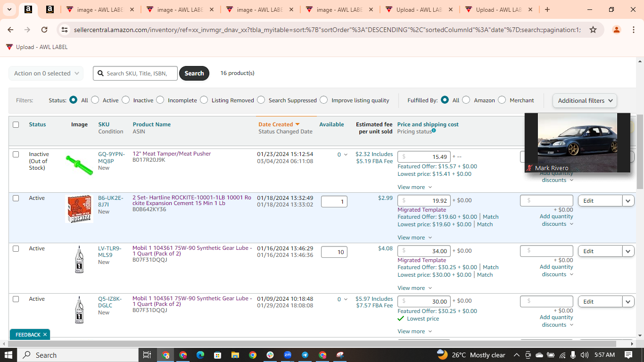Check the box for SKU Q5-IZ8K-DGLC row

click(16, 299)
